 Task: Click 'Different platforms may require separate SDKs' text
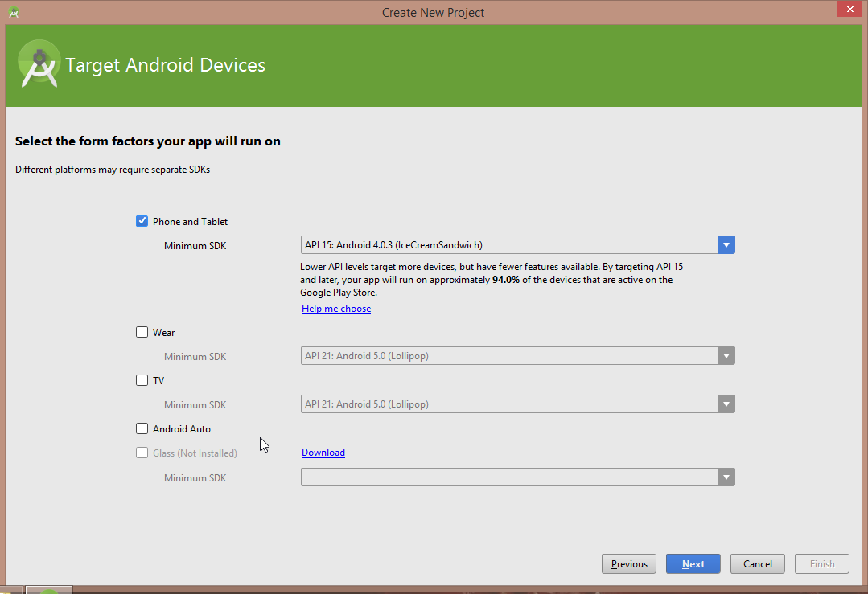113,170
